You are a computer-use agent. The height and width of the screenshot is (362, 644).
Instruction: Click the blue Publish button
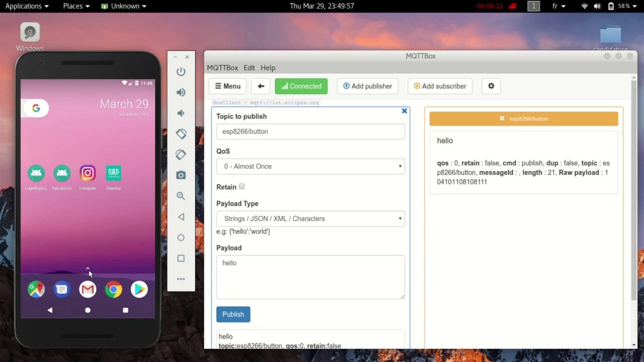(233, 314)
